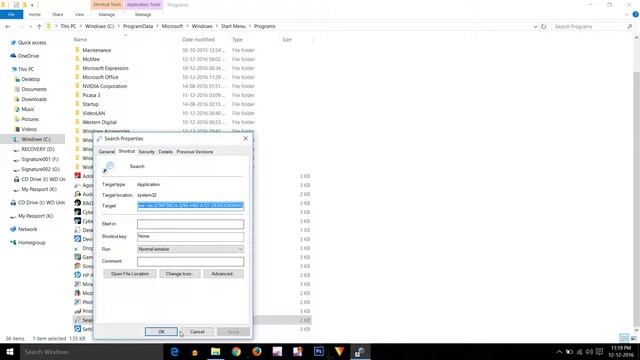Screen dimensions: 640x360
Task: Select the McAfee folder
Action: point(91,59)
